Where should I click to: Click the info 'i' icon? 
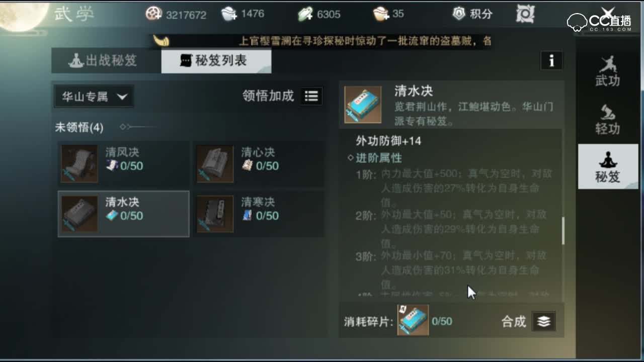(551, 61)
